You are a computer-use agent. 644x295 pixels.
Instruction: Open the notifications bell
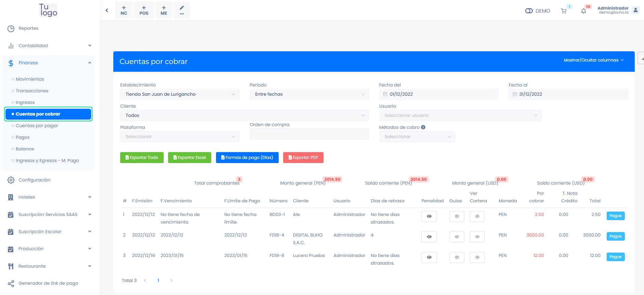[x=584, y=11]
